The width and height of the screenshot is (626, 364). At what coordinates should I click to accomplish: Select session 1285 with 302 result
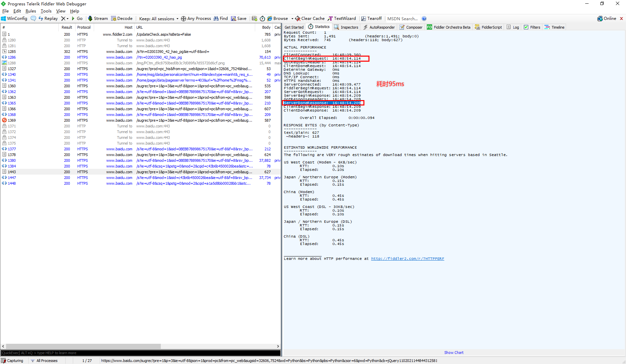tap(141, 52)
